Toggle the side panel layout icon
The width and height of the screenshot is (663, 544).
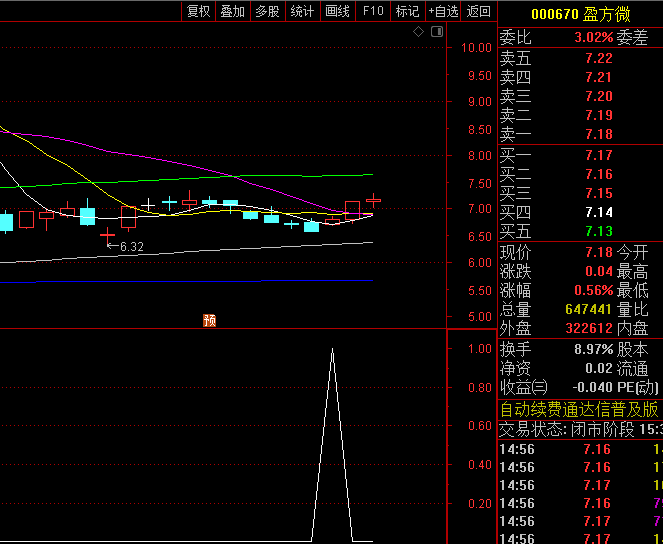(437, 32)
